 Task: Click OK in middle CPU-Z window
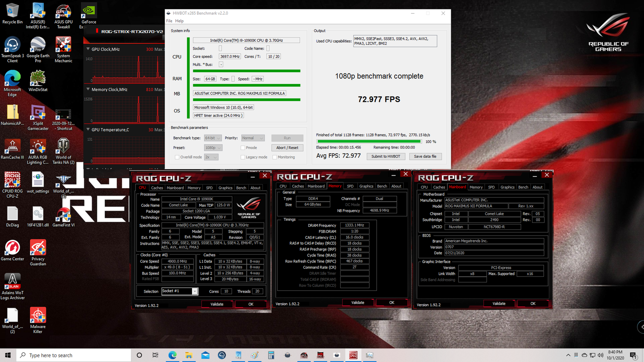click(392, 303)
